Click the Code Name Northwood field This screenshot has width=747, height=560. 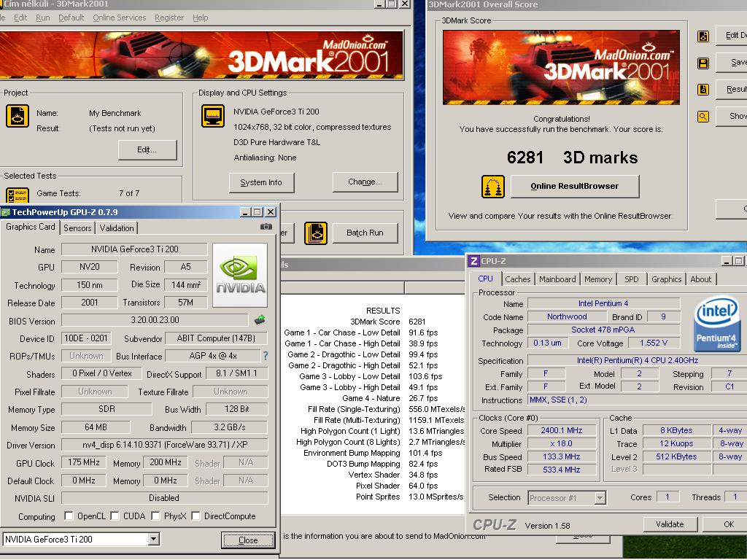click(x=567, y=316)
